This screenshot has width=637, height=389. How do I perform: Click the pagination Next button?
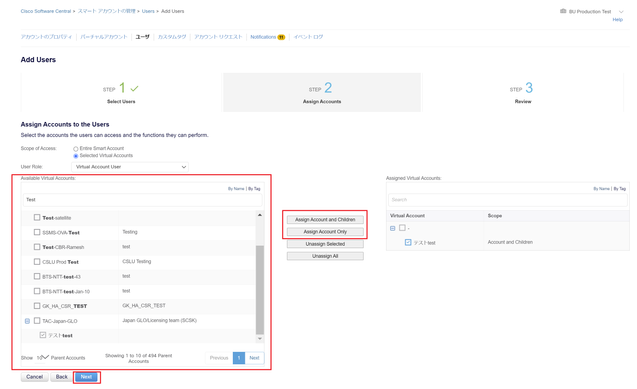(254, 358)
